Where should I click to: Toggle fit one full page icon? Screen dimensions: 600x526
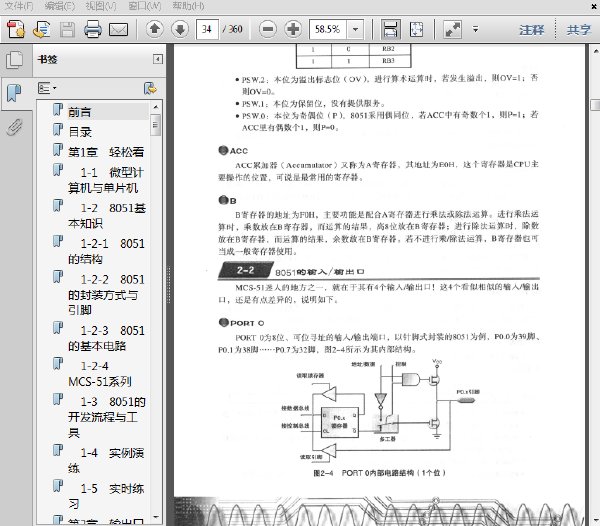(416, 29)
